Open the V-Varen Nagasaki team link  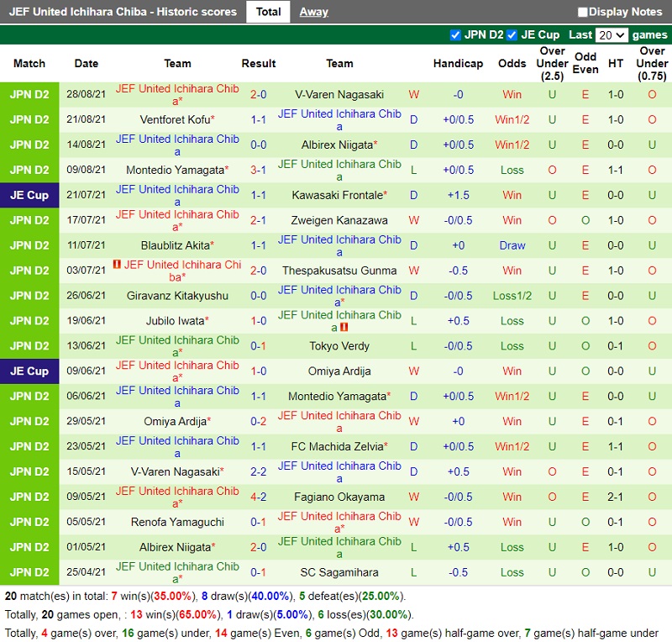click(x=339, y=95)
